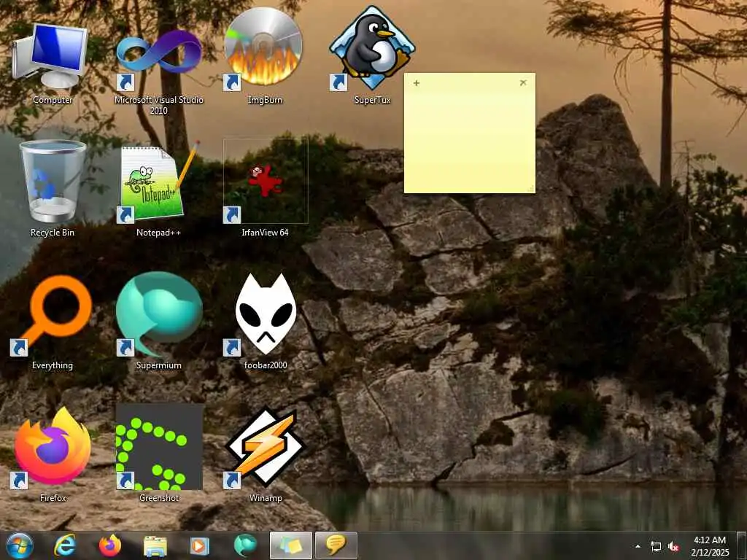Click inside the yellow sticky note text area
This screenshot has height=560, width=747.
pos(470,139)
